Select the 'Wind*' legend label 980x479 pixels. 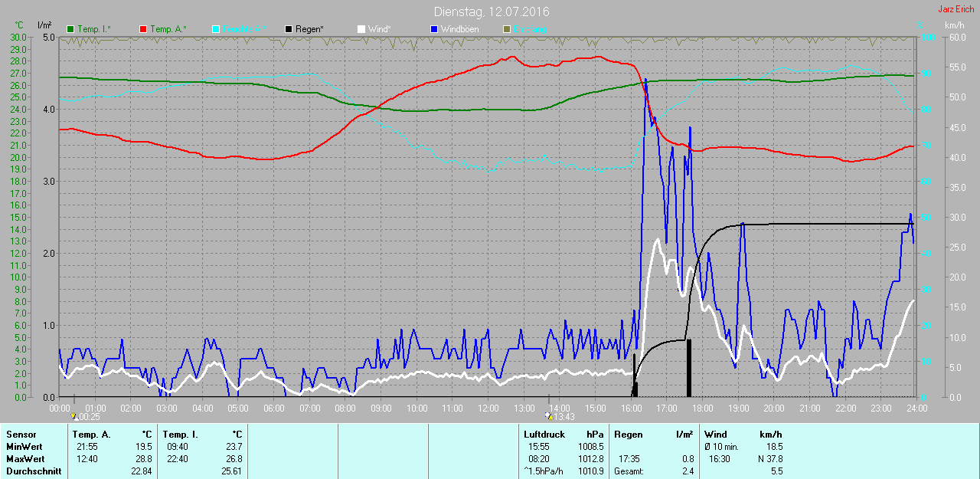coord(380,29)
